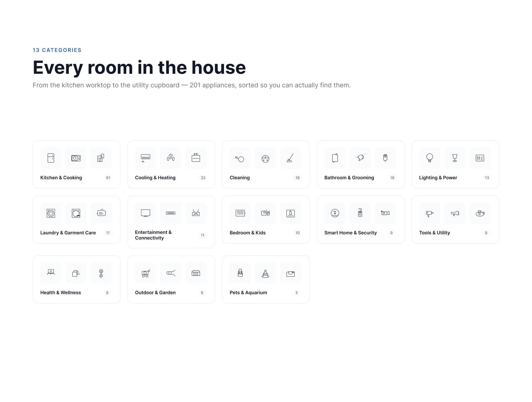Viewport: 532px width, 402px height.
Task: Select the washing machine icon in Laundry & Garment Care
Action: point(51,213)
